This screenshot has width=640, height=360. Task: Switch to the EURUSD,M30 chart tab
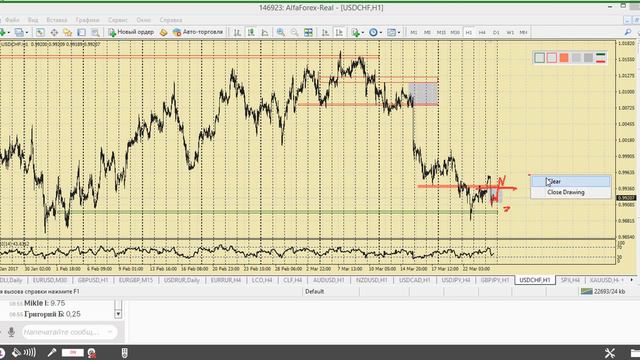pos(50,280)
